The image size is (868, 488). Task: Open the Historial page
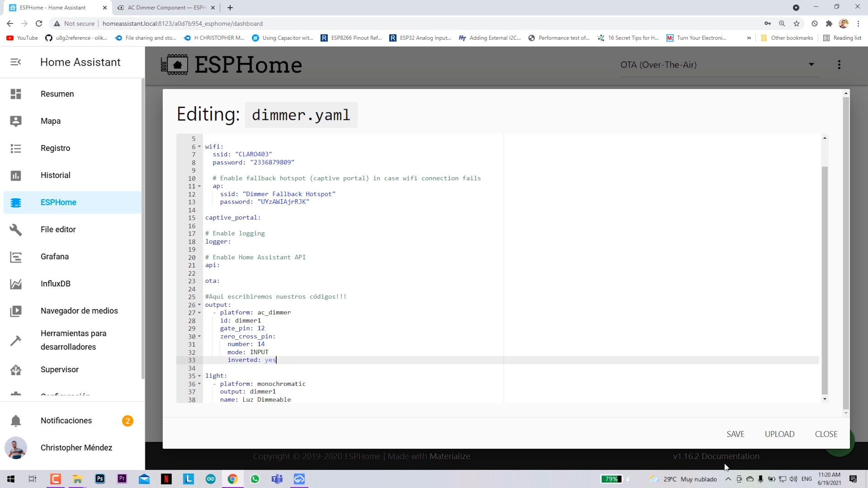tap(72, 175)
